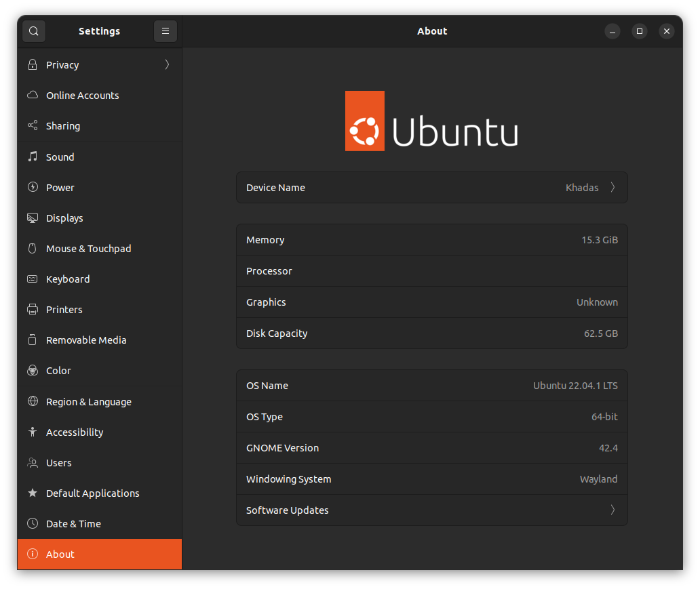The height and width of the screenshot is (589, 700).
Task: Select Region & Language entry
Action: click(100, 401)
